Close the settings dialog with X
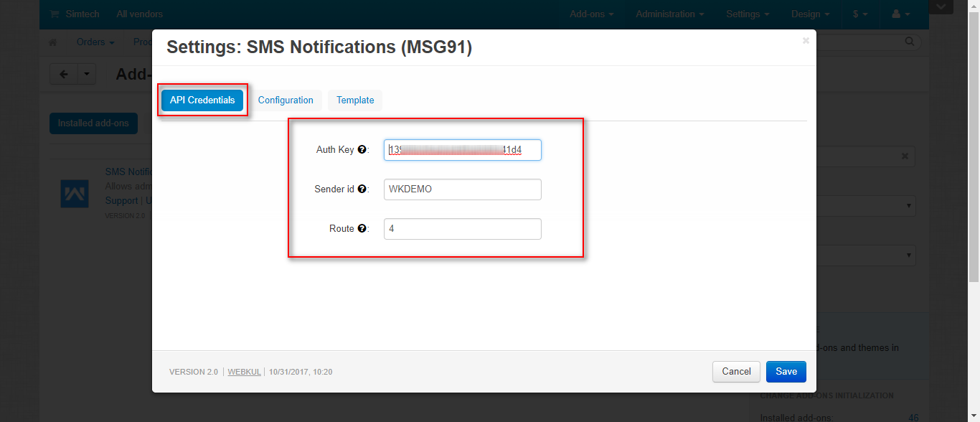The image size is (980, 422). (806, 41)
